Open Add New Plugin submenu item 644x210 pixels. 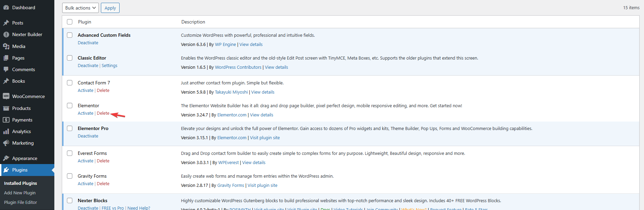point(20,193)
